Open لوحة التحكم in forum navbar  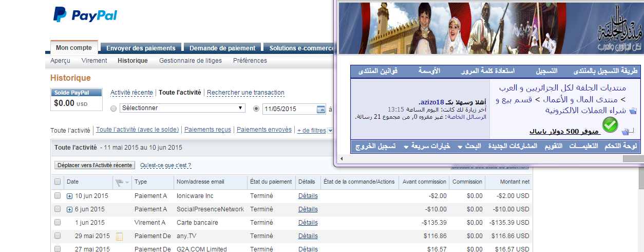pos(621,146)
